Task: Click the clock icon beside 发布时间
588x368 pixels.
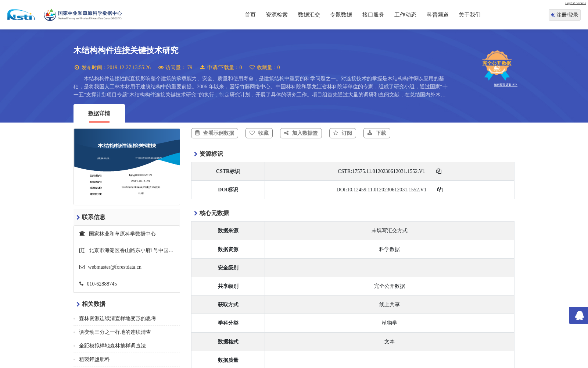Action: pyautogui.click(x=77, y=67)
